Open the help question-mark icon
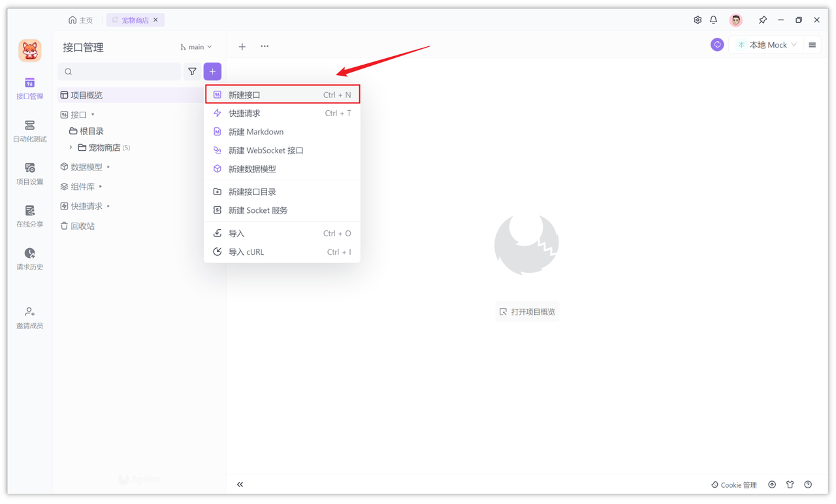The width and height of the screenshot is (836, 504). point(808,484)
